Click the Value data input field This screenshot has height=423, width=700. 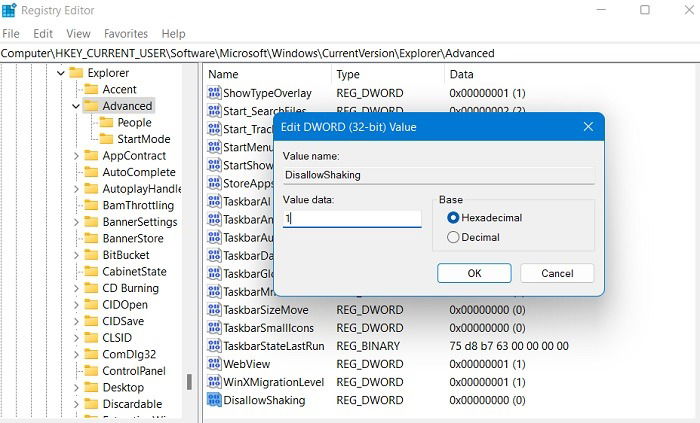tap(352, 219)
